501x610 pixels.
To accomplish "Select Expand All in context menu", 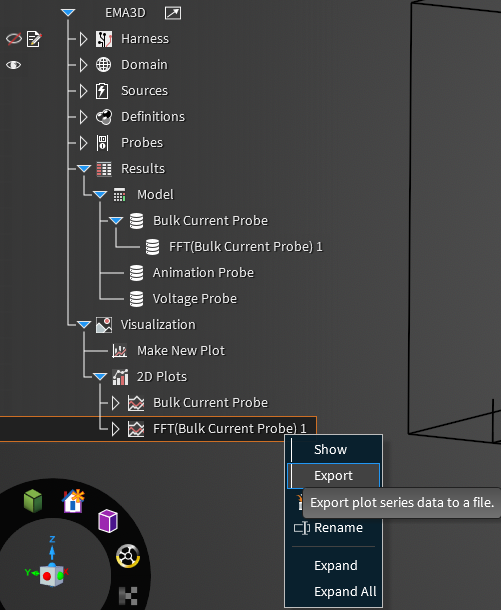I will coord(345,592).
